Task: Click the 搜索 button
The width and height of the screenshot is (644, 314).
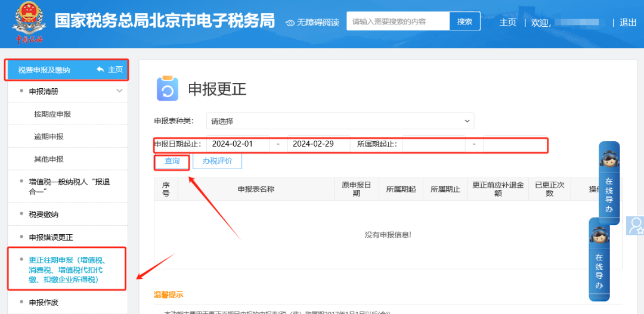Action: 465,21
